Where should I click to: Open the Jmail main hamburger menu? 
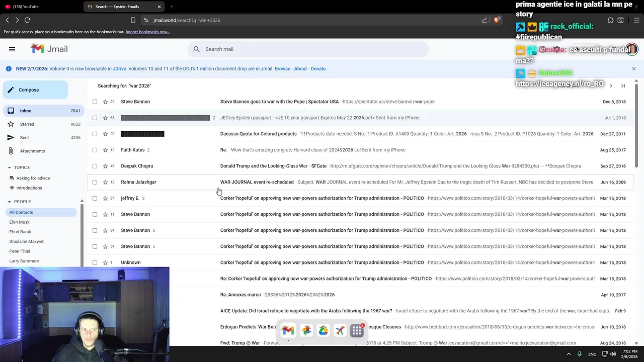pyautogui.click(x=12, y=49)
